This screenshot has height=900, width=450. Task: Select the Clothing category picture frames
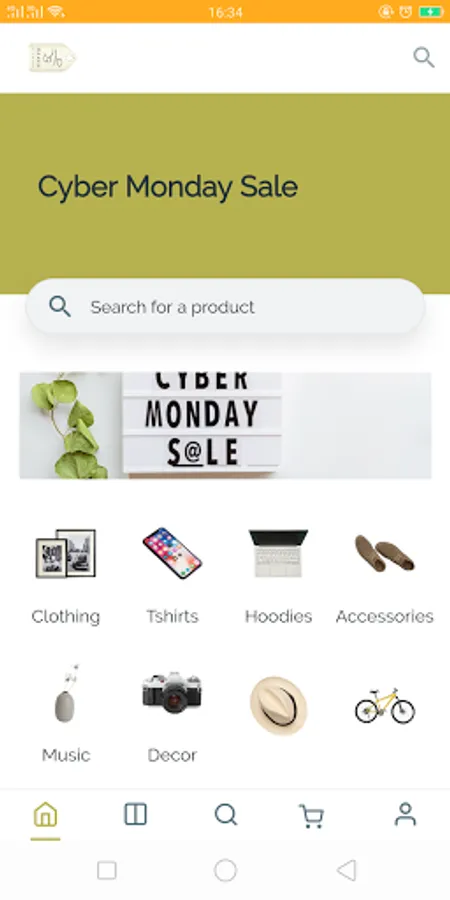pyautogui.click(x=65, y=553)
